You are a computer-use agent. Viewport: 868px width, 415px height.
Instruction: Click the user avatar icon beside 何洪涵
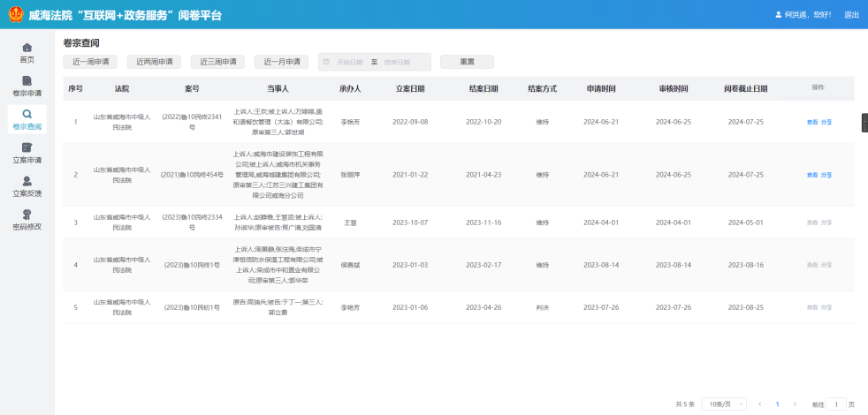pyautogui.click(x=754, y=15)
